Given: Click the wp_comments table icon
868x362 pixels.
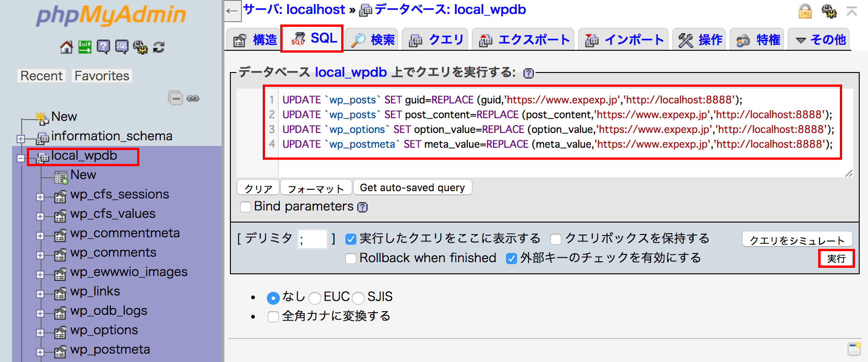Looking at the screenshot, I should (x=60, y=255).
